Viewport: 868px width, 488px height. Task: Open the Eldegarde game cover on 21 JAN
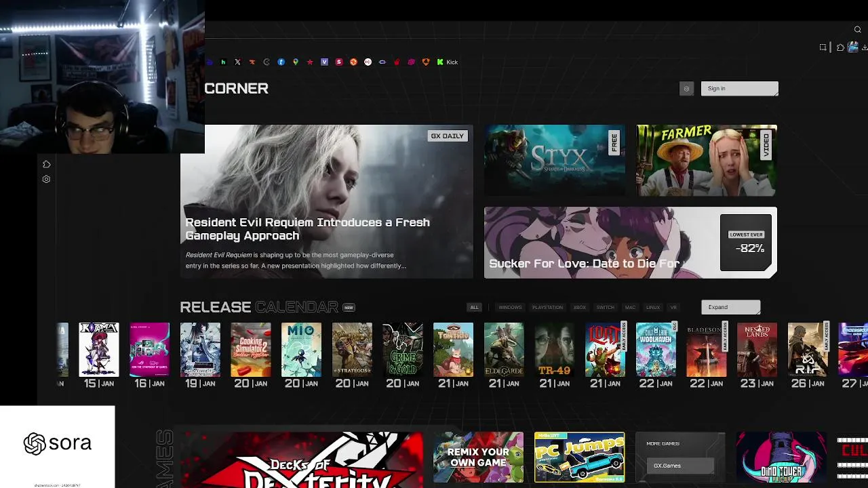point(504,350)
